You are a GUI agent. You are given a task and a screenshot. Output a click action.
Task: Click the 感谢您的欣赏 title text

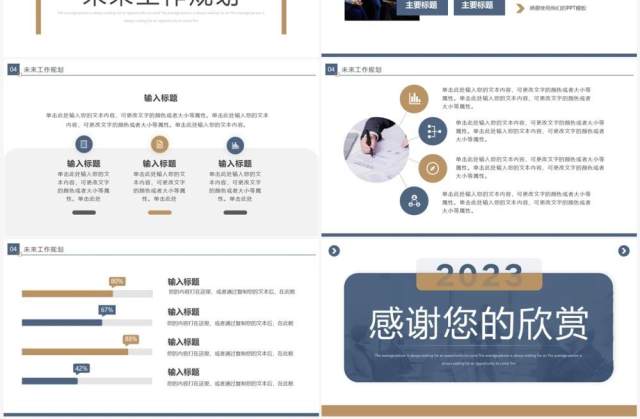478,323
